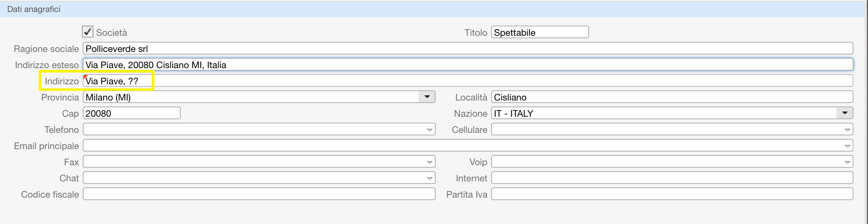
Task: Expand the Cellulare field dropdown
Action: [847, 130]
